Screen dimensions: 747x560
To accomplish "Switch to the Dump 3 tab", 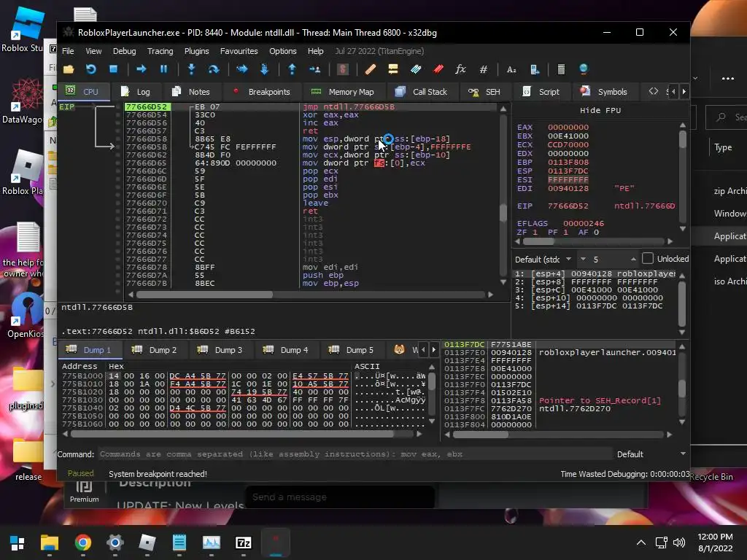I will (x=220, y=350).
